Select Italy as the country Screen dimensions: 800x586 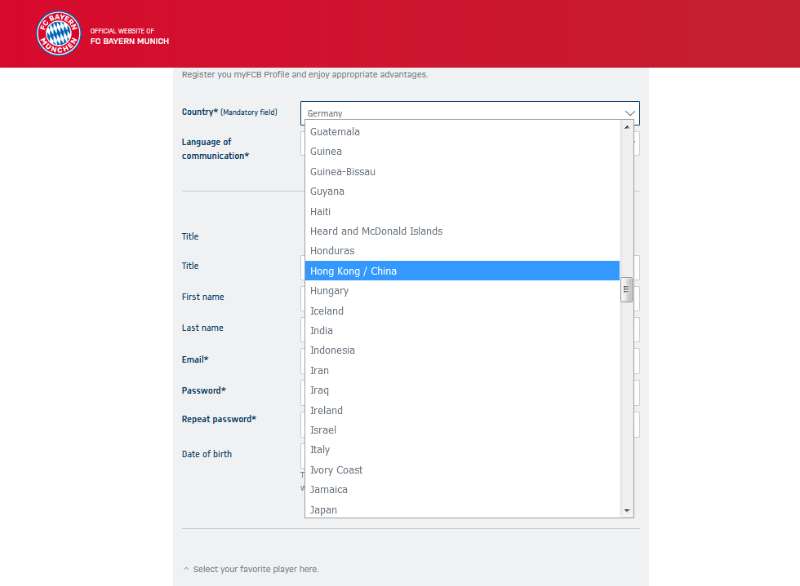(462, 450)
